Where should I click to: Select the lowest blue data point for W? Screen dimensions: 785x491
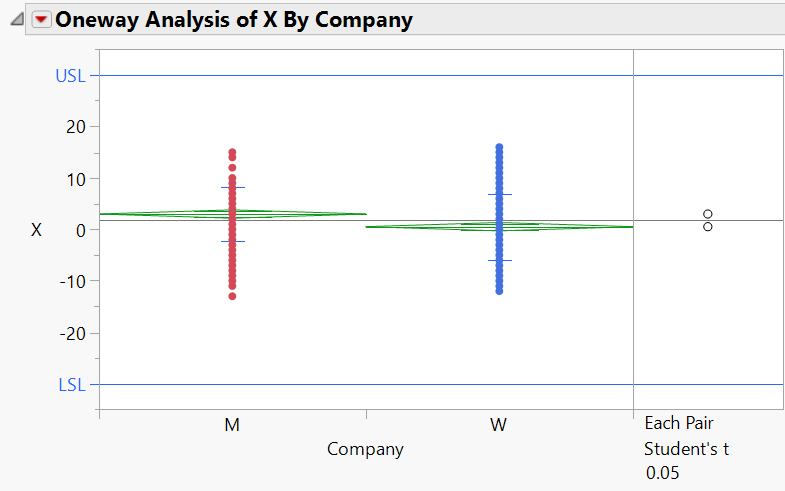499,291
